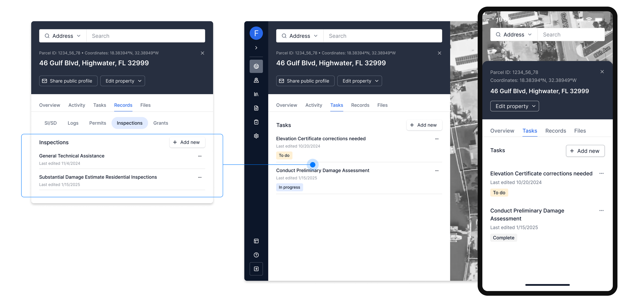Click Add new button in Inspections section

187,142
